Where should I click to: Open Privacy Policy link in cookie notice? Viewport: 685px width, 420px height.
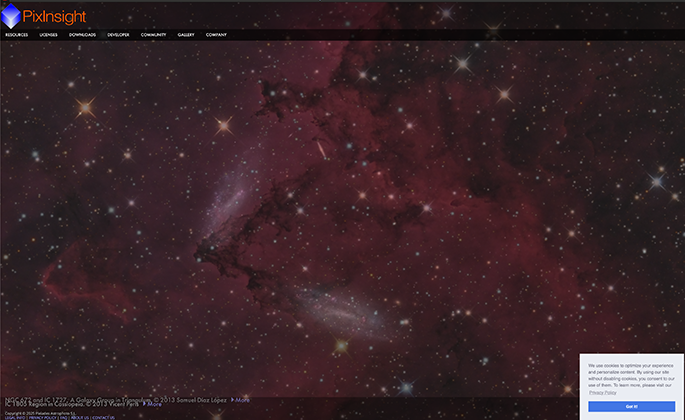[x=603, y=393]
